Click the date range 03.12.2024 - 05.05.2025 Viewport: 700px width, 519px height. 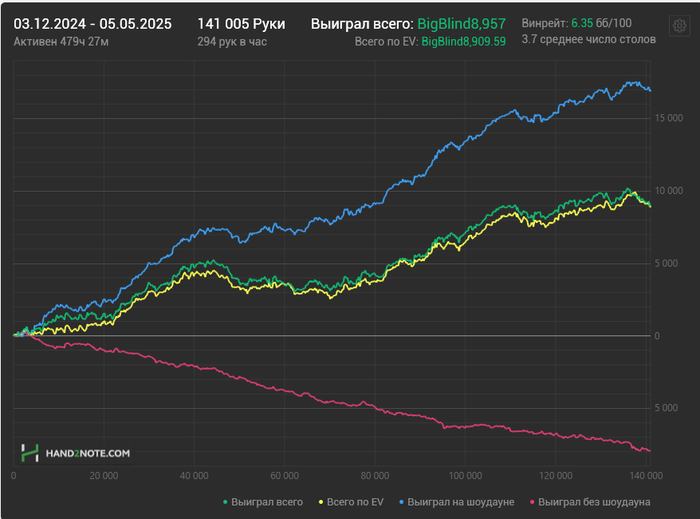pyautogui.click(x=92, y=24)
